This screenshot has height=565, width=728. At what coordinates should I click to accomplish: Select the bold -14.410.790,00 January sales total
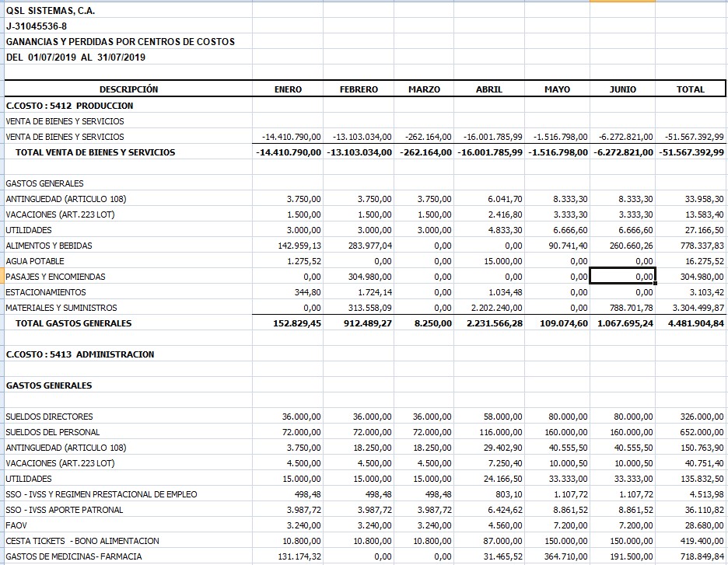tap(289, 152)
